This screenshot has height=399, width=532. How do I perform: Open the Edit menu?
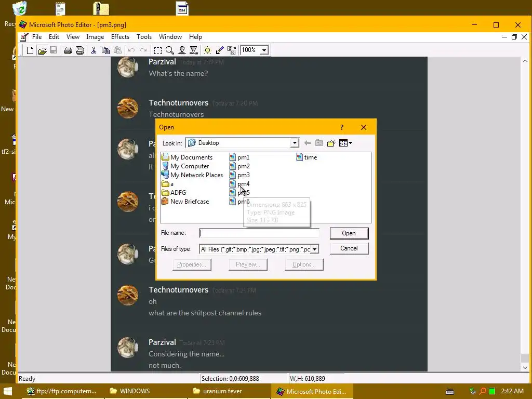(54, 37)
